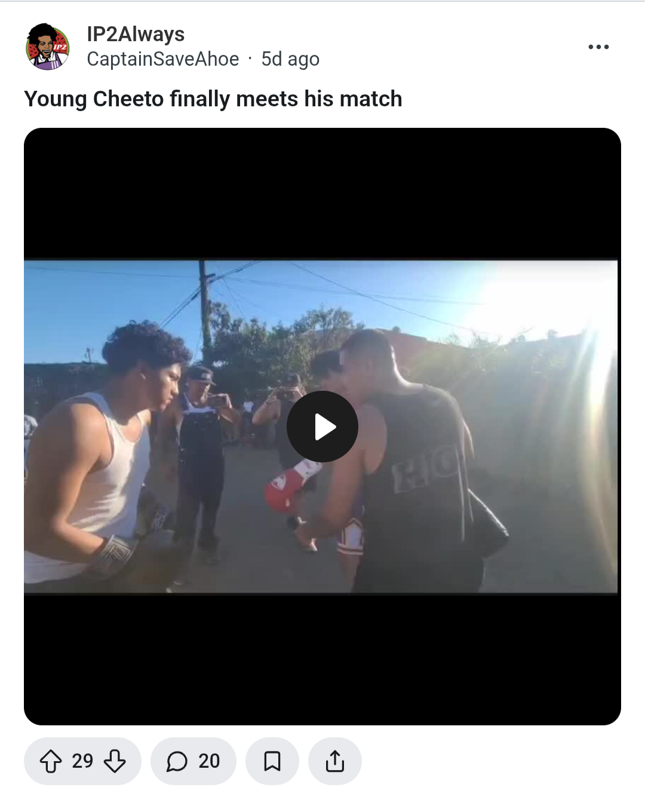Upvote the post
The width and height of the screenshot is (645, 812).
[x=50, y=761]
